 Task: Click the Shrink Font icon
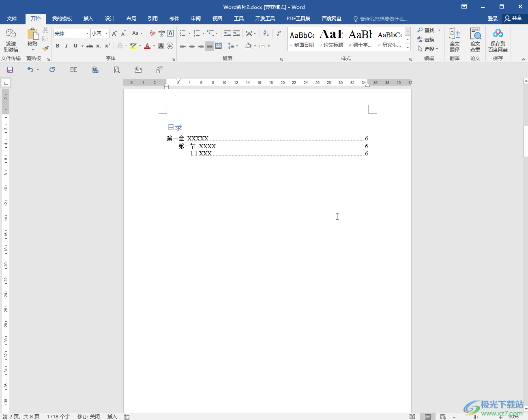pyautogui.click(x=123, y=34)
